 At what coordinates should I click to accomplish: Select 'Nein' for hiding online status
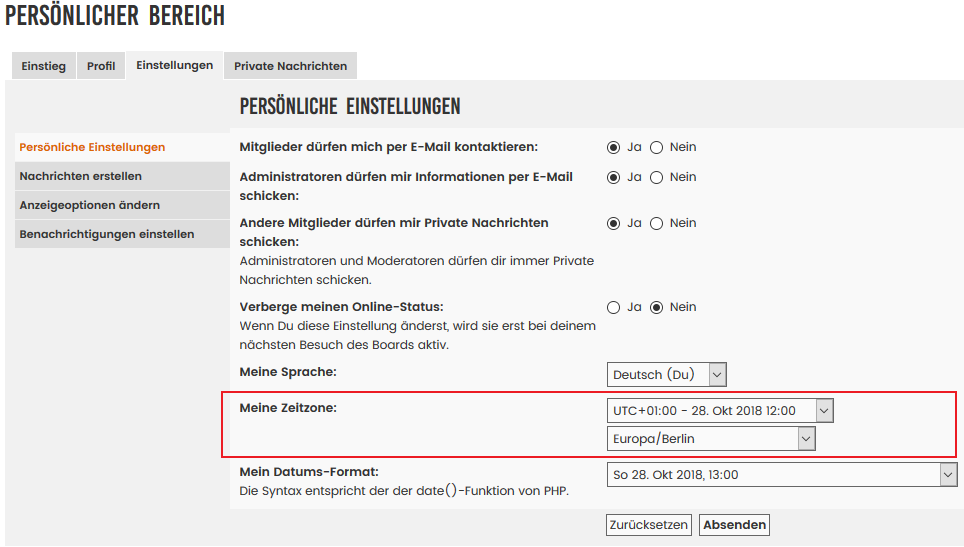657,307
